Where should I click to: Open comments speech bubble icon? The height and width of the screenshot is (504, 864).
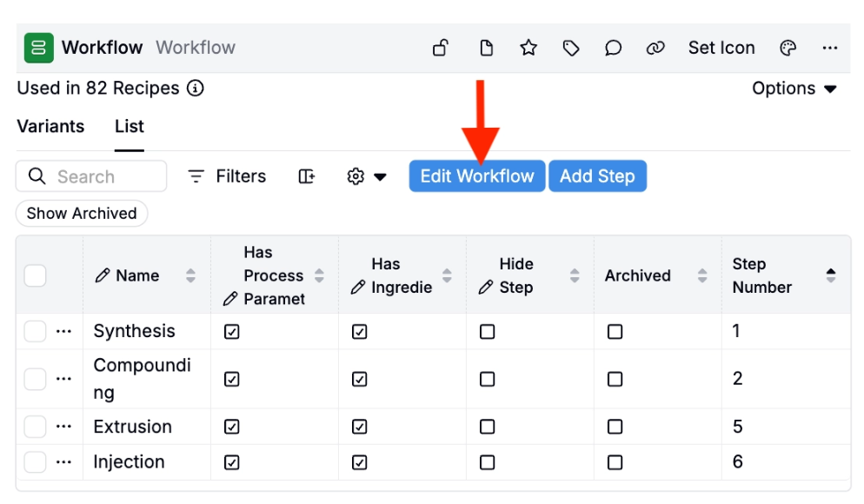click(613, 48)
